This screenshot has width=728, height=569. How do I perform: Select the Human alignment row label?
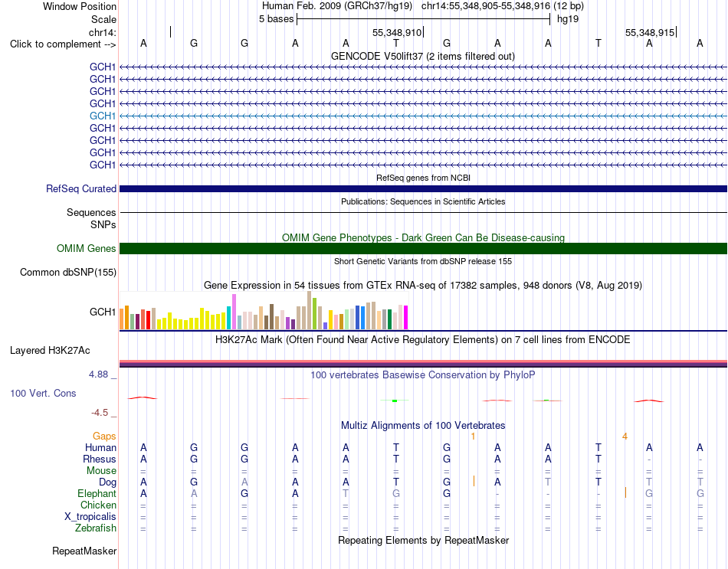point(100,447)
